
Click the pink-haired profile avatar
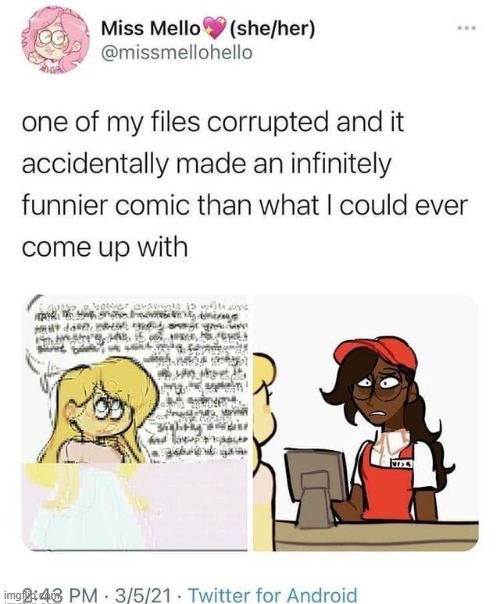point(55,40)
